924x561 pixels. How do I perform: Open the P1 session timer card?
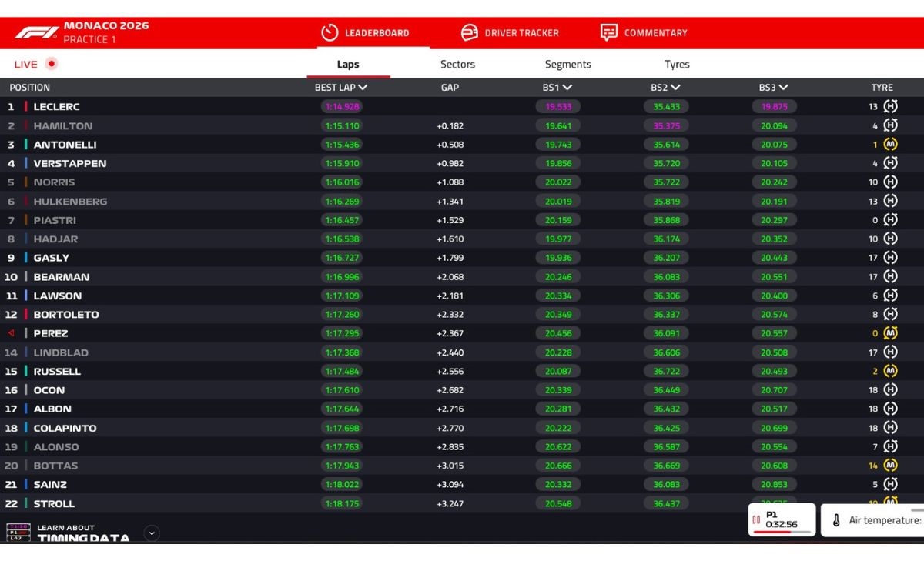[x=782, y=520]
